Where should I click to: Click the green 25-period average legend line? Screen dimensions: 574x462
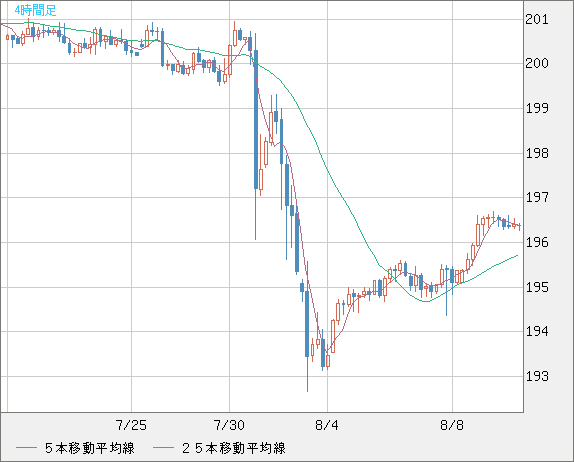tap(163, 448)
